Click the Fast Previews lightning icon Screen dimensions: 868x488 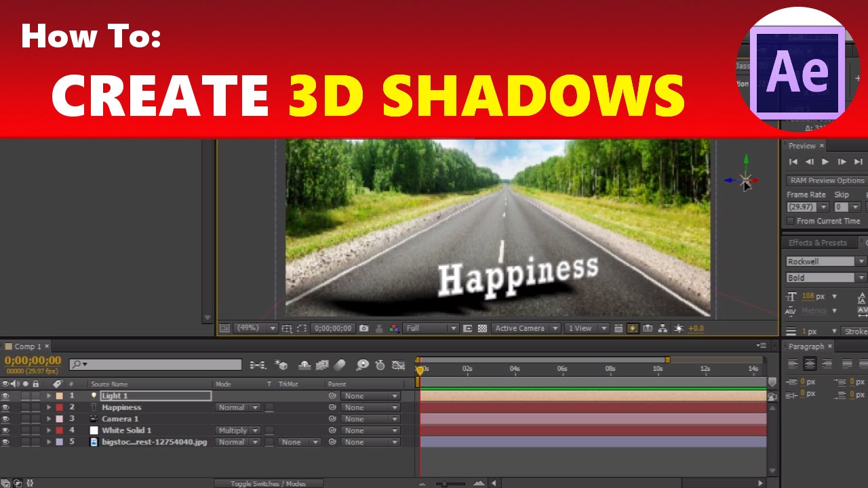click(x=632, y=328)
